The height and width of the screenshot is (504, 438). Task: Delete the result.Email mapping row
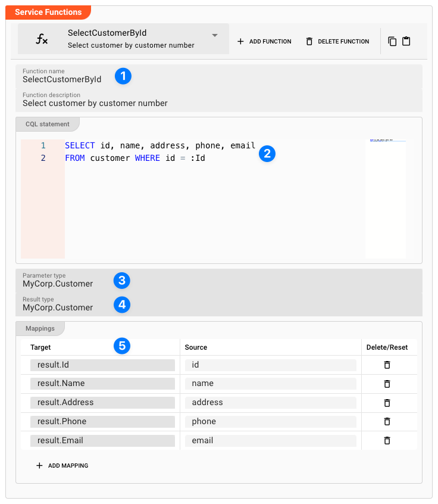387,441
